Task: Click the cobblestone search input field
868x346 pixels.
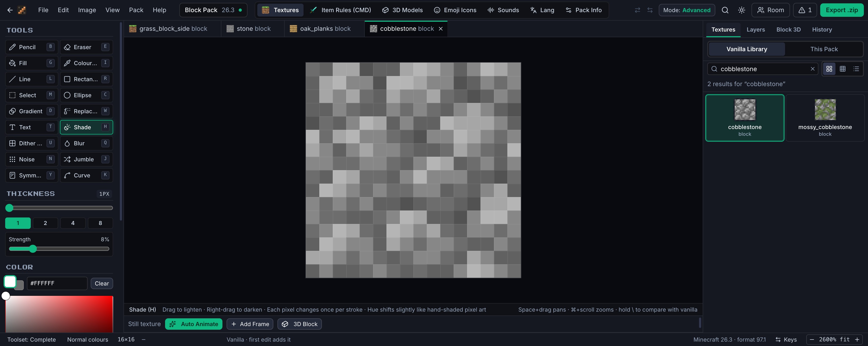Action: pos(763,69)
